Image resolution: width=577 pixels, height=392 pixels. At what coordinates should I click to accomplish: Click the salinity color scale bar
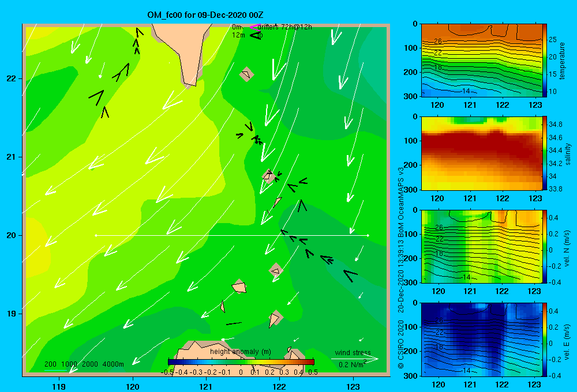tap(544, 153)
